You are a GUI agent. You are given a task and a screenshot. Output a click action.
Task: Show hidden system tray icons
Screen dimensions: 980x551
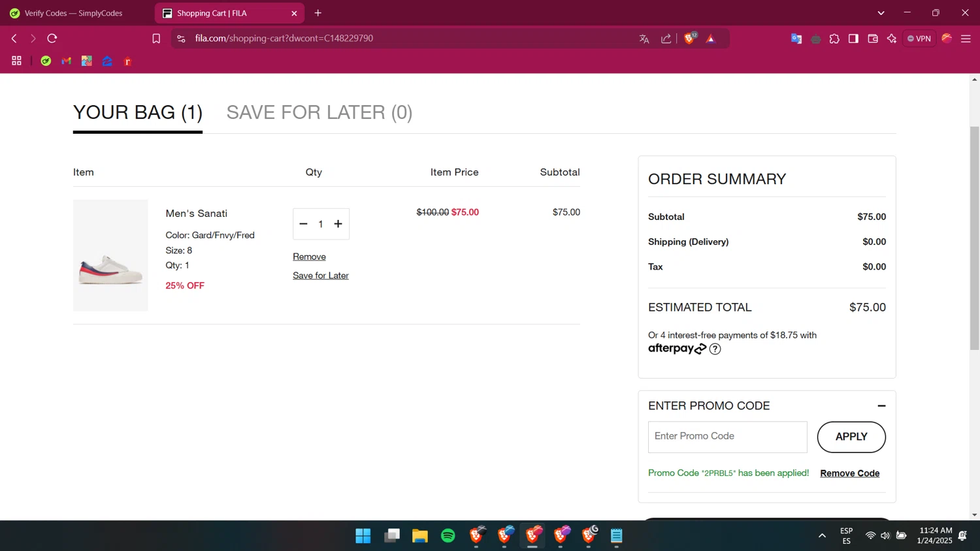[x=822, y=536]
